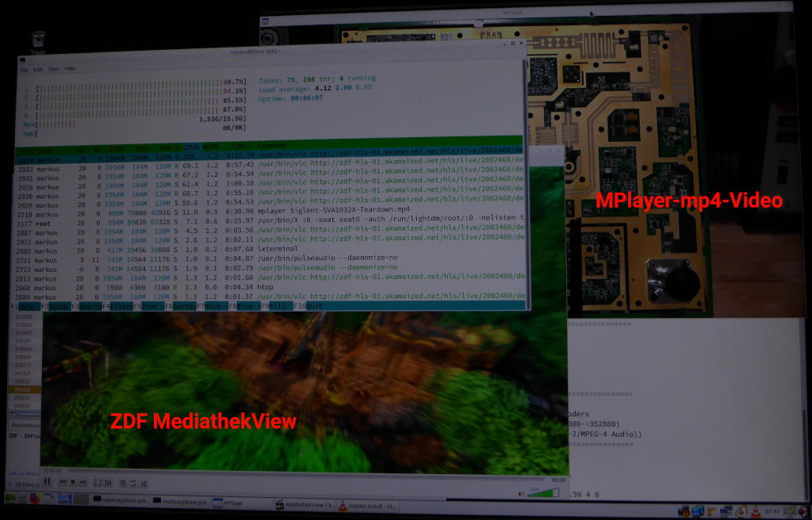Click the VLC previous track button
Image resolution: width=812 pixels, height=520 pixels.
click(63, 482)
